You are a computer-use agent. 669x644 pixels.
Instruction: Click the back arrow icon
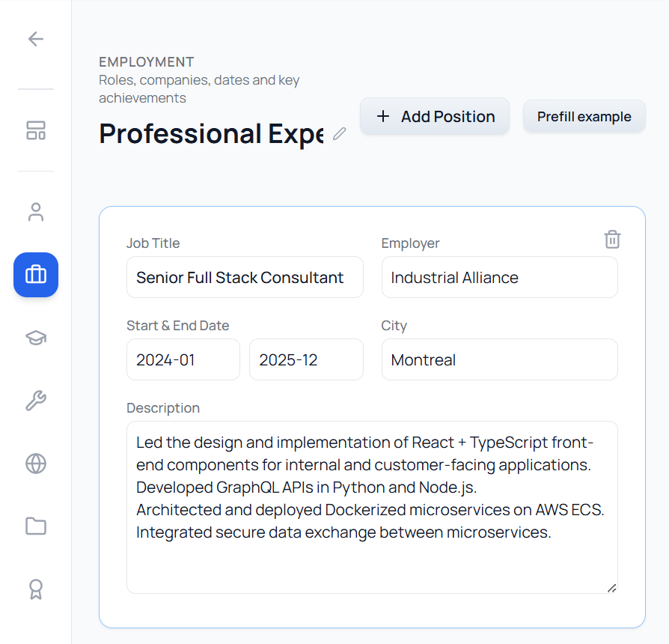point(36,39)
